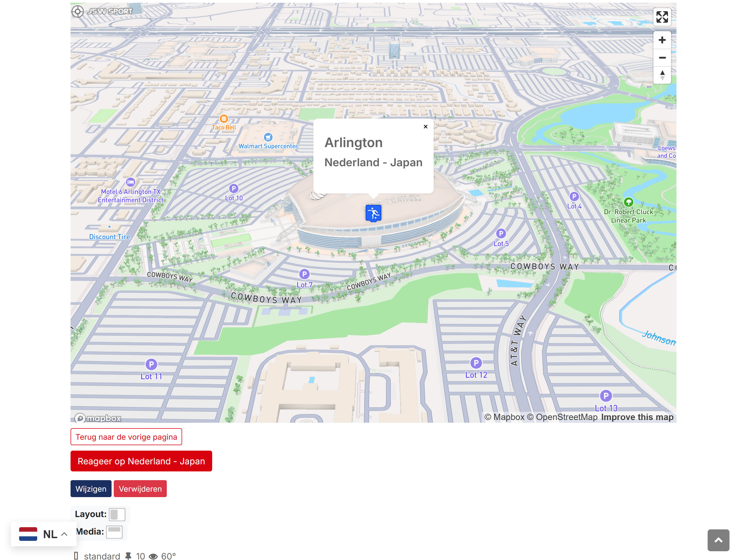Click the Lot 7 parking icon
This screenshot has height=560, width=747.
click(x=304, y=274)
